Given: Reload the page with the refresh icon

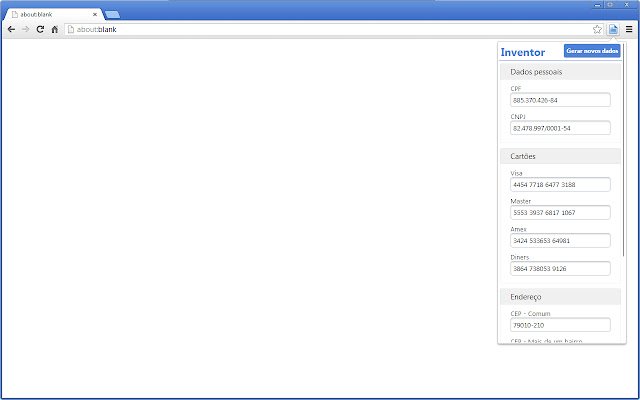Looking at the screenshot, I should click(40, 29).
